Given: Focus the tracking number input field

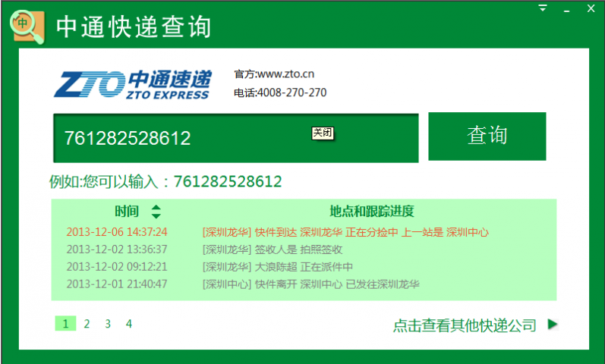Looking at the screenshot, I should point(236,138).
